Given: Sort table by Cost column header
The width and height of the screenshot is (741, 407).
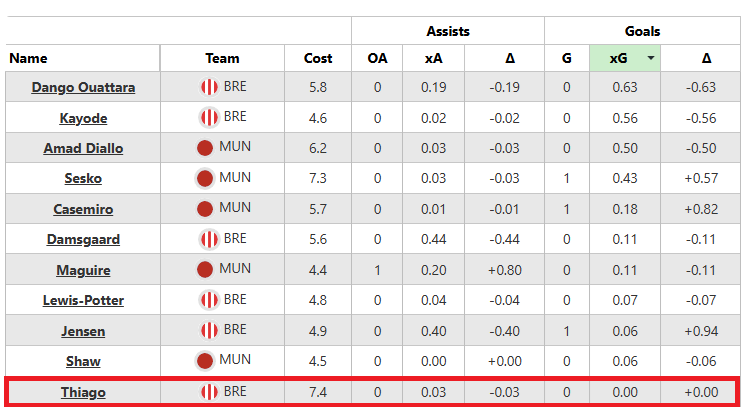Looking at the screenshot, I should point(318,58).
